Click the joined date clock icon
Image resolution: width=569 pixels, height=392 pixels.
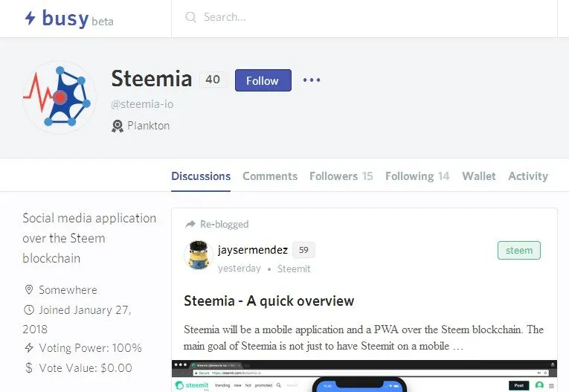pos(29,310)
